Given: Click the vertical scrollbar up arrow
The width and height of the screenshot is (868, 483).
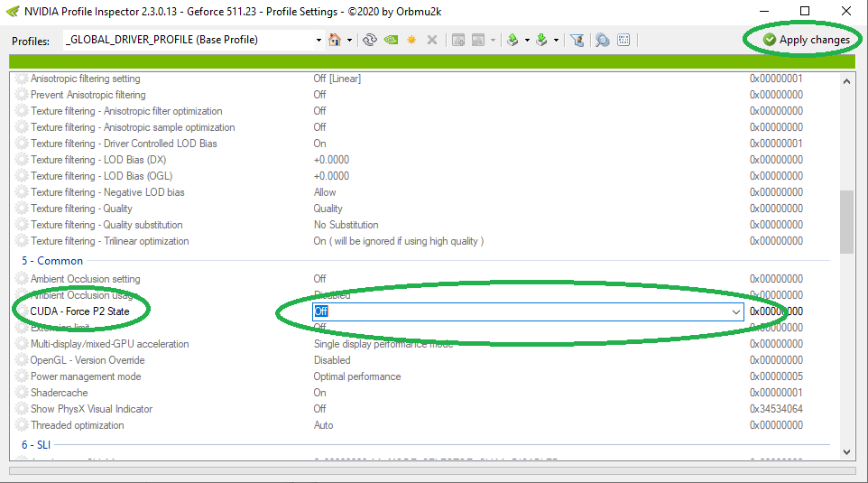Looking at the screenshot, I should (846, 81).
